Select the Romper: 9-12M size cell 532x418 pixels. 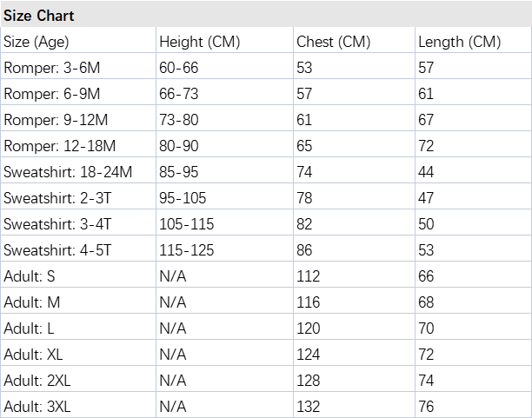(55, 120)
